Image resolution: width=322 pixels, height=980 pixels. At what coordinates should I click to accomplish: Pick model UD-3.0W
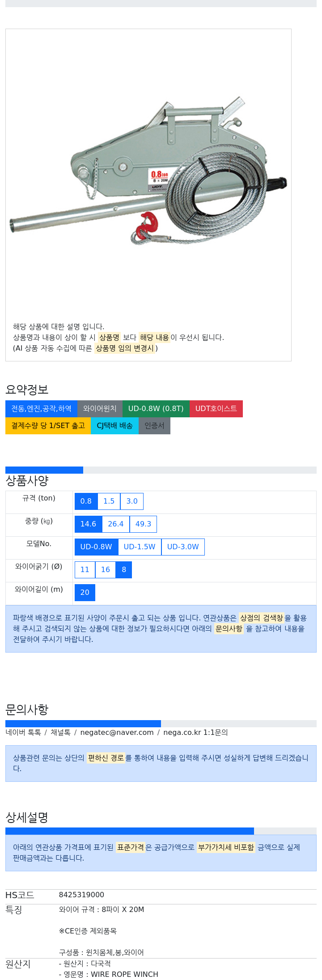pos(183,547)
